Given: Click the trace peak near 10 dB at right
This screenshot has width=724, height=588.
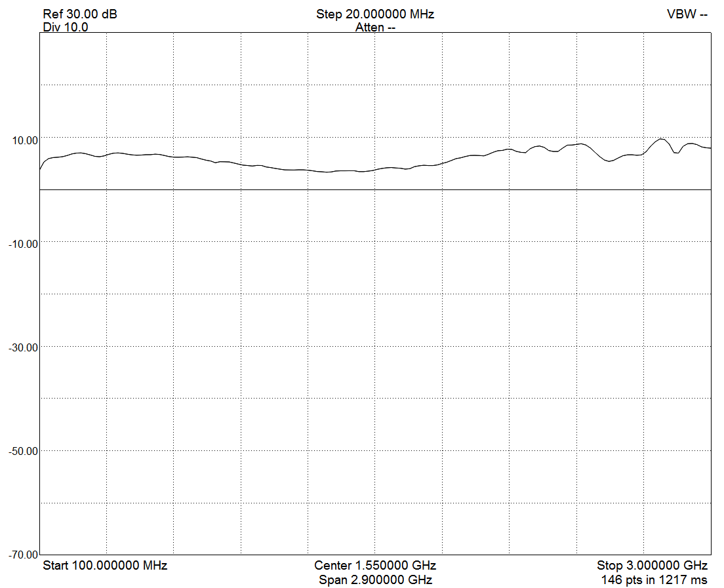Looking at the screenshot, I should click(661, 139).
